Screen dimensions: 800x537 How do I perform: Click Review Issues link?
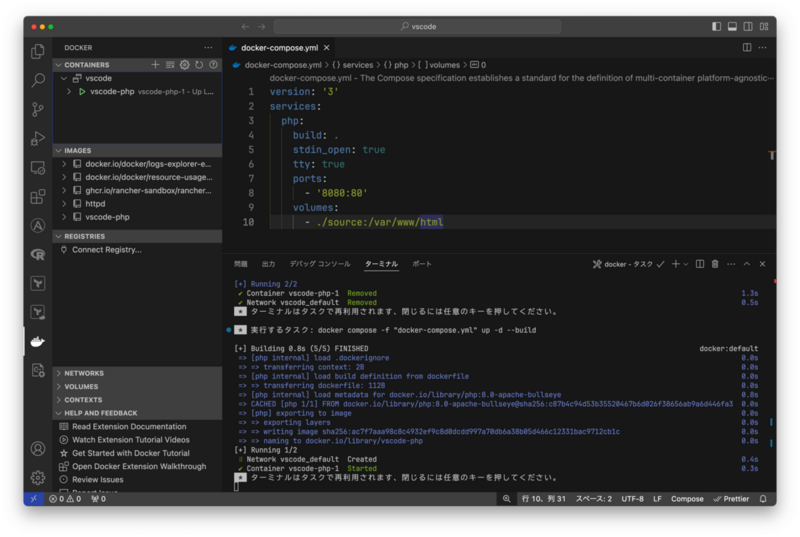(97, 479)
